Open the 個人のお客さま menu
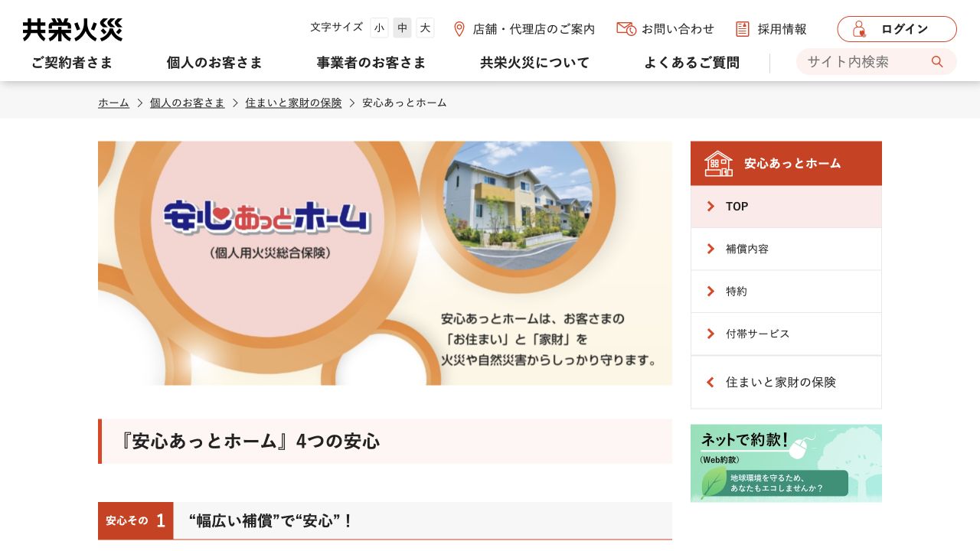 [214, 63]
